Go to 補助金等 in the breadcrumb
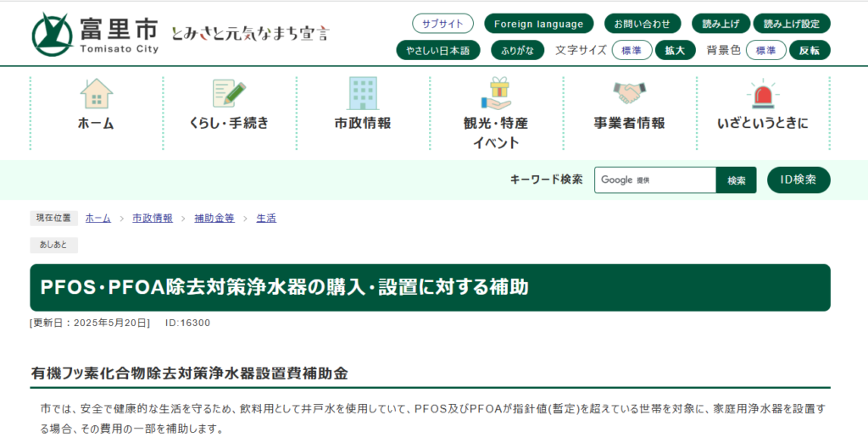This screenshot has width=868, height=448. click(x=214, y=218)
